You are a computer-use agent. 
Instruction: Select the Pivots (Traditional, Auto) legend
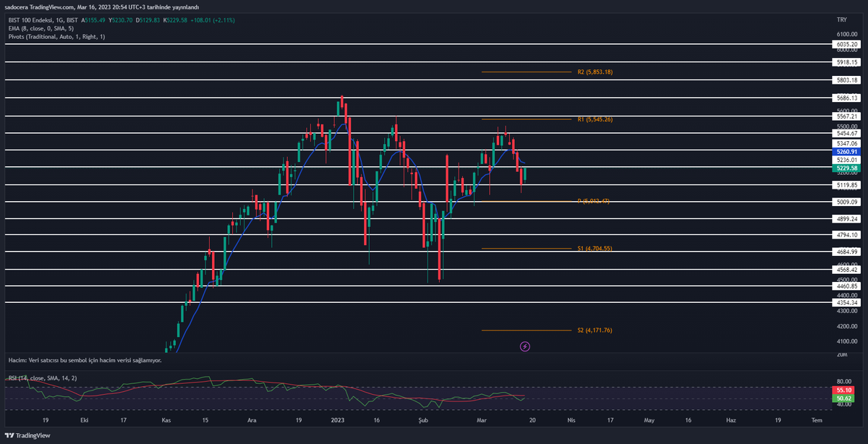coord(56,36)
